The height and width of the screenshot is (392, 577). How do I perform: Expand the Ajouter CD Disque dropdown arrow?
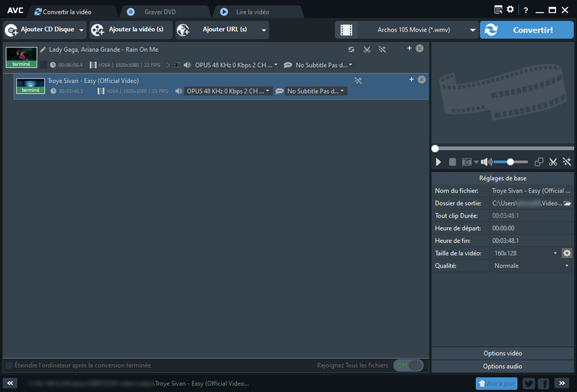tap(82, 30)
